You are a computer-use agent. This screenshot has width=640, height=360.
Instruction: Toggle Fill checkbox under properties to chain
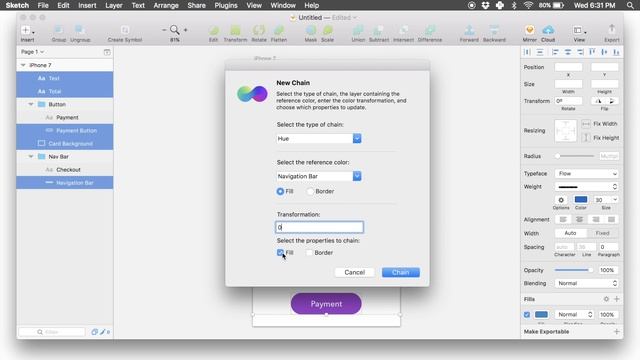coord(280,253)
